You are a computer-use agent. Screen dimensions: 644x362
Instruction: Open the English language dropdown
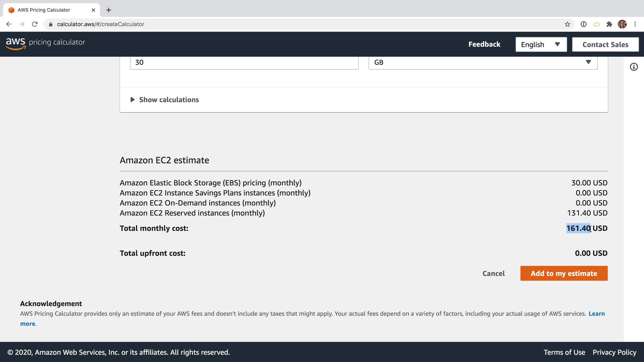point(541,45)
